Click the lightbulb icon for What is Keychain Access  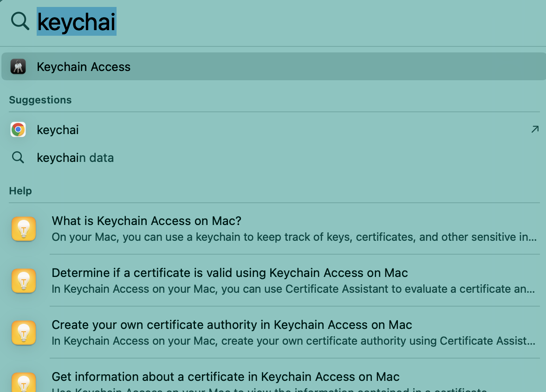(24, 229)
